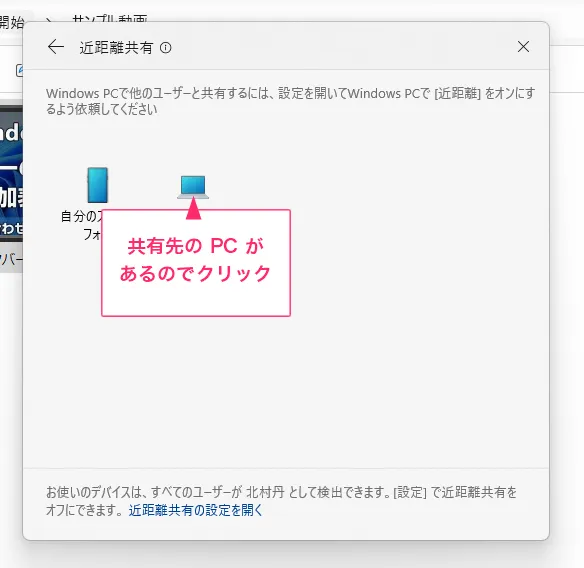
Task: Open the 近距離共有の設定を開く link
Action: (196, 510)
